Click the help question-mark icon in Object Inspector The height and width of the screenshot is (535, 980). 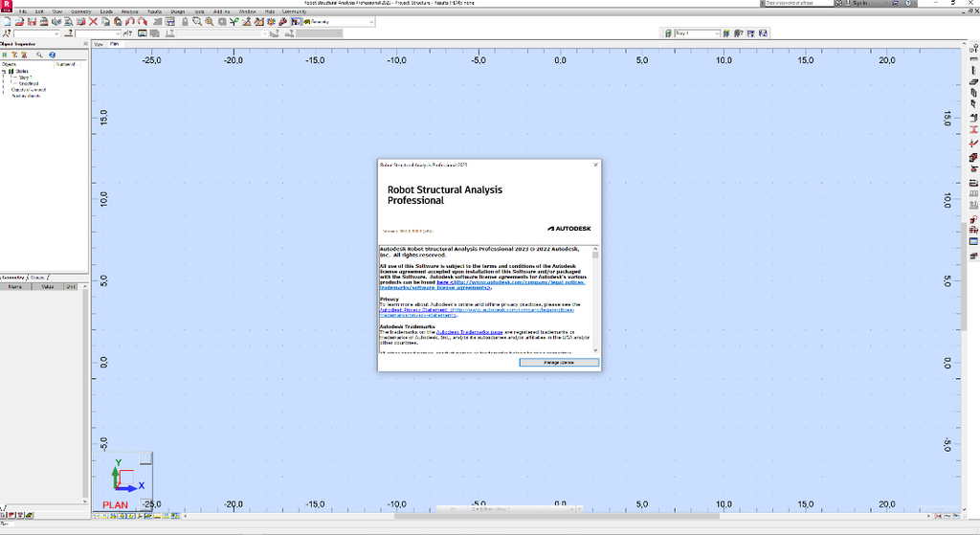click(52, 55)
